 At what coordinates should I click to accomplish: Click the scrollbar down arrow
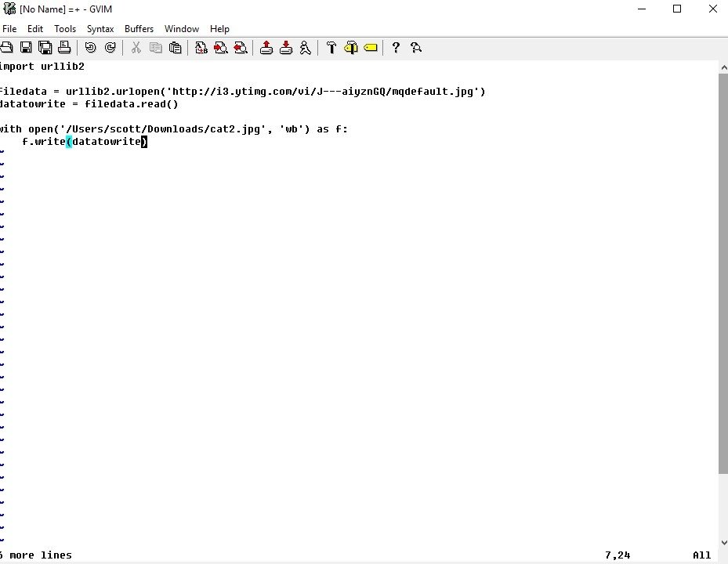click(x=723, y=542)
